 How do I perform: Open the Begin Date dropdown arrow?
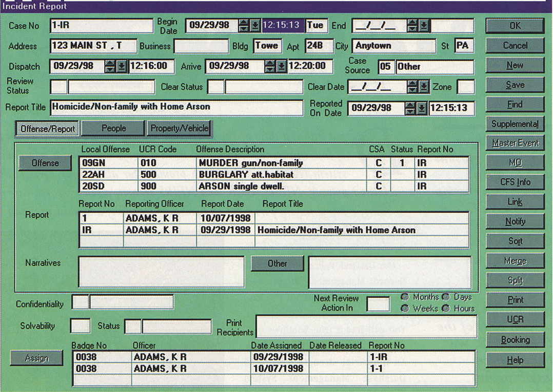(255, 26)
